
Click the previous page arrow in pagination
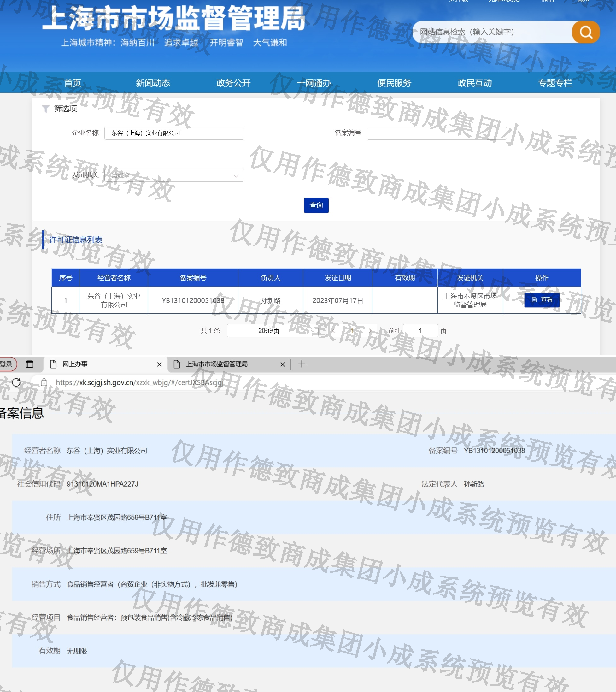coord(333,331)
